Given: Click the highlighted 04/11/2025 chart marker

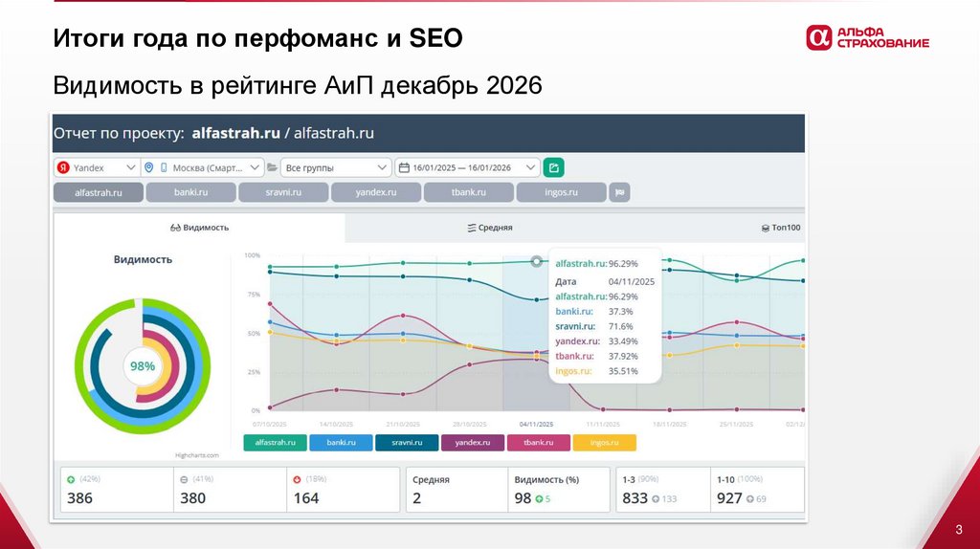Looking at the screenshot, I should 536,261.
